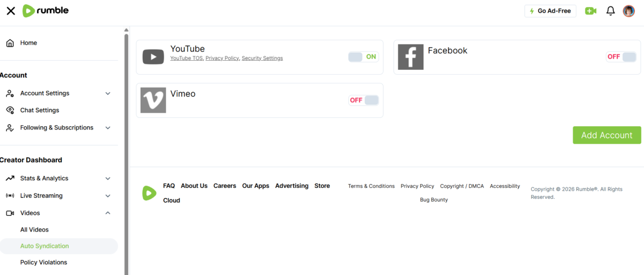Expand the Live Streaming chevron
Screen dimensions: 644x275
click(x=108, y=196)
